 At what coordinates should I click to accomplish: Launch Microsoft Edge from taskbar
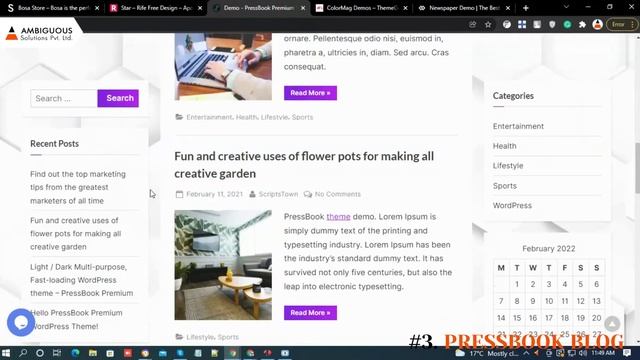(76, 353)
